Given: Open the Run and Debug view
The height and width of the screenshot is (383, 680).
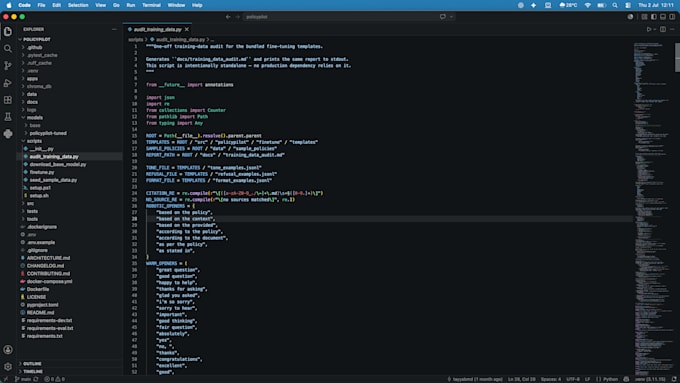Looking at the screenshot, I should click(x=8, y=82).
